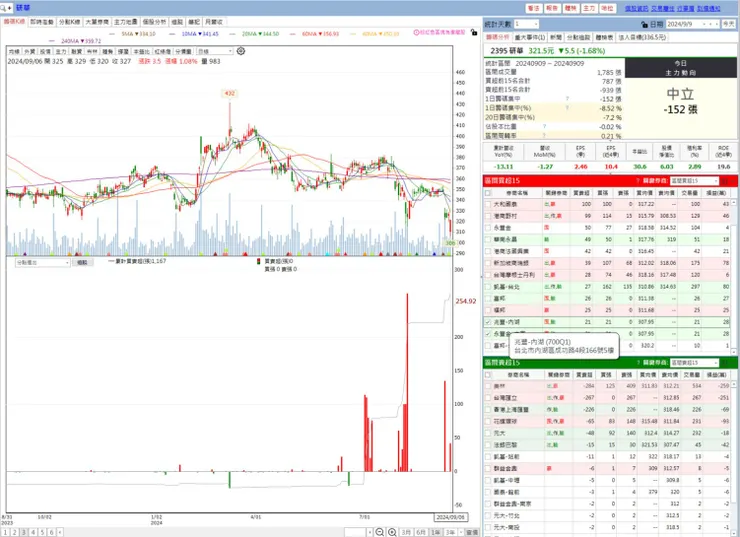Image resolution: width=740 pixels, height=537 pixels.
Task: Click the pink clock reminder icon above the chart
Action: point(416,33)
